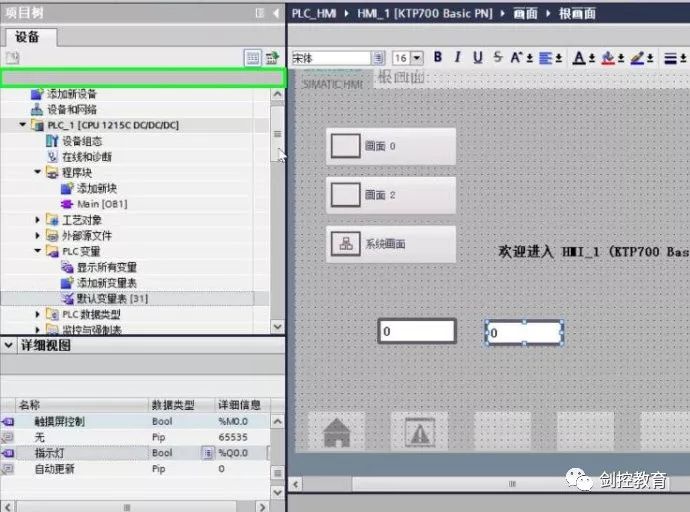Click 画面 in the breadcrumb path
The height and width of the screenshot is (512, 690).
[525, 14]
